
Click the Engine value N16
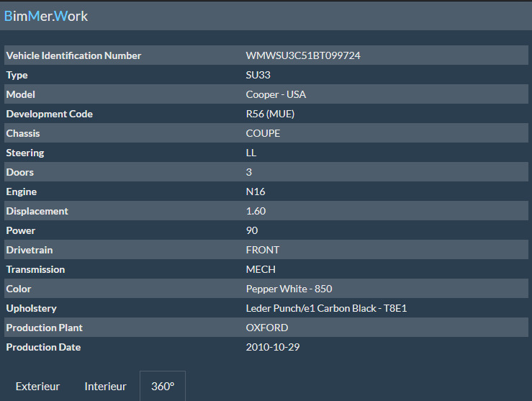click(255, 192)
